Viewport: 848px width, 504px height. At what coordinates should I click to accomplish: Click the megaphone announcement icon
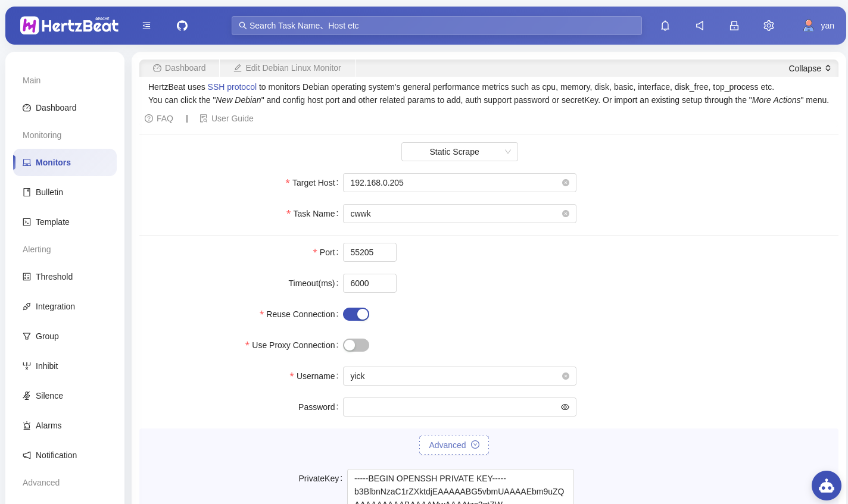click(x=700, y=26)
